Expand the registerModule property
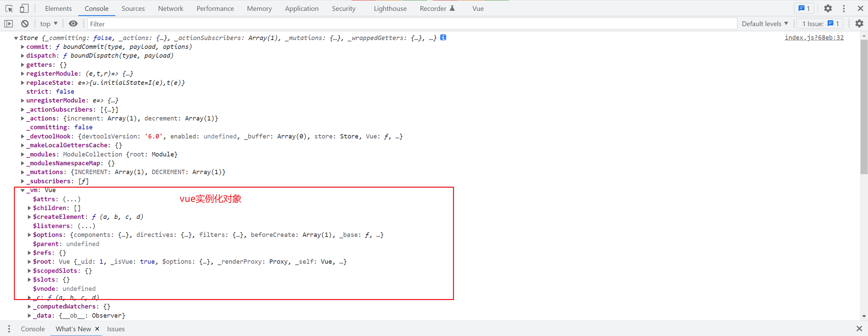This screenshot has height=336, width=868. 23,74
